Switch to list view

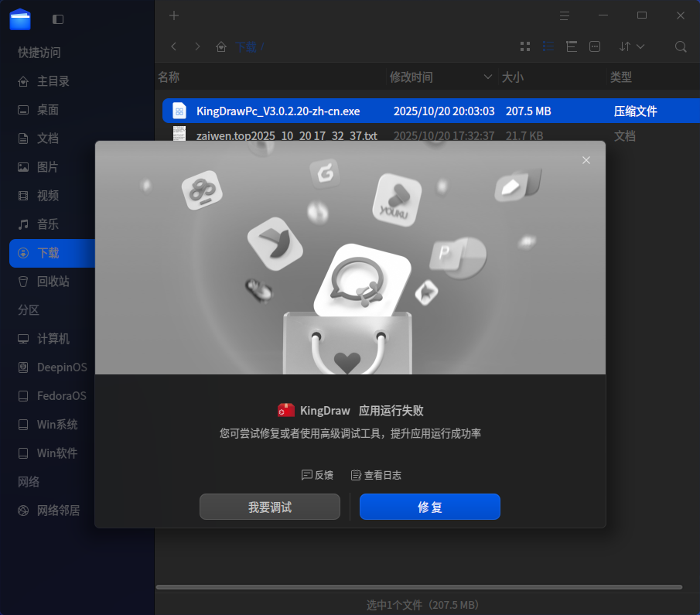click(x=548, y=46)
